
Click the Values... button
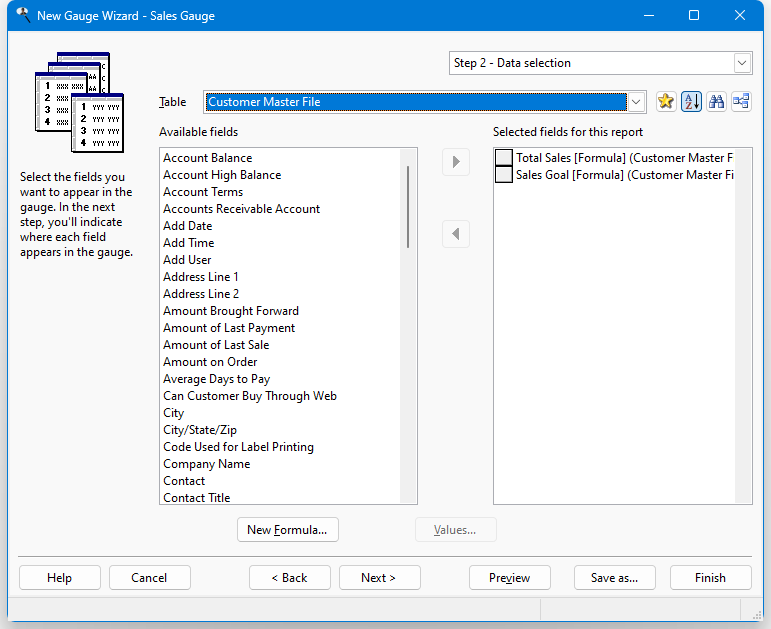pyautogui.click(x=455, y=530)
